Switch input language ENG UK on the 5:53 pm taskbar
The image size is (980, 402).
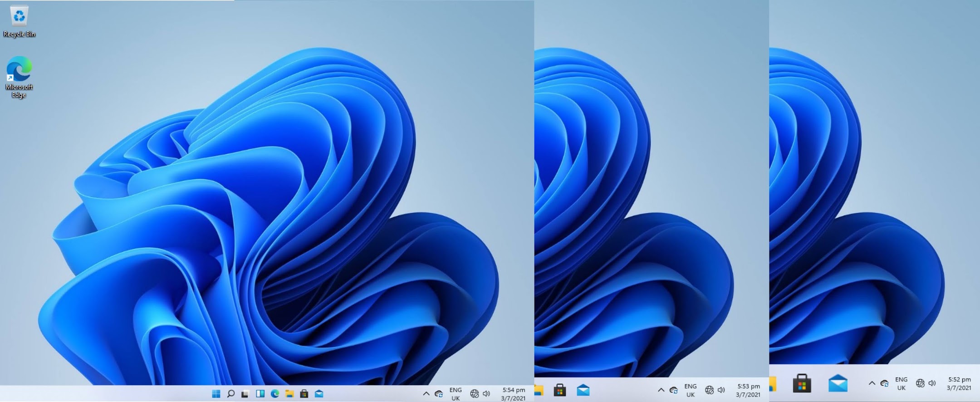(x=691, y=390)
